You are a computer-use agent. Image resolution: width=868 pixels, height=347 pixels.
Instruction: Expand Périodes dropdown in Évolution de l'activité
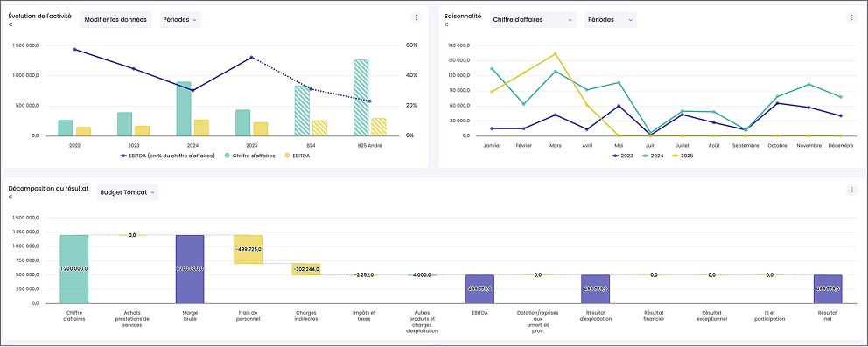pos(180,19)
